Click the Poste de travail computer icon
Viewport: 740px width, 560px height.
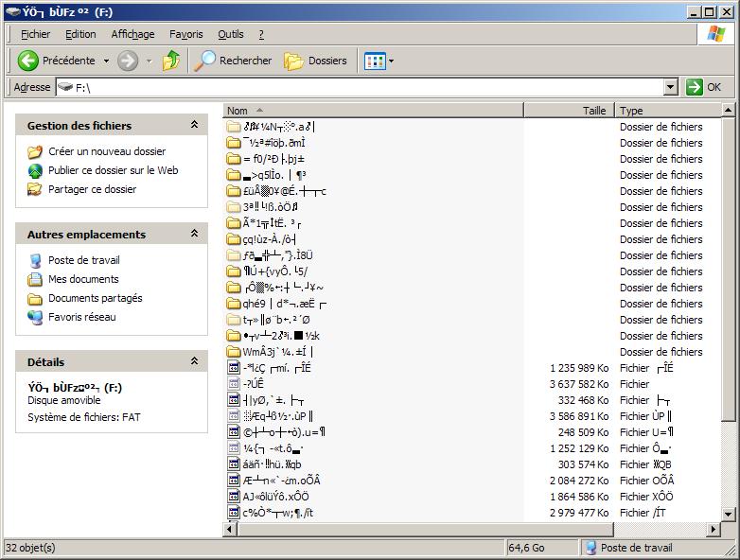pos(35,260)
